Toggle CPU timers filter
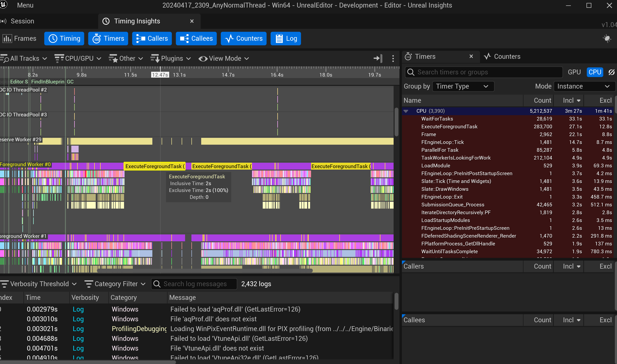Screen dimensions: 617x364 (x=595, y=72)
